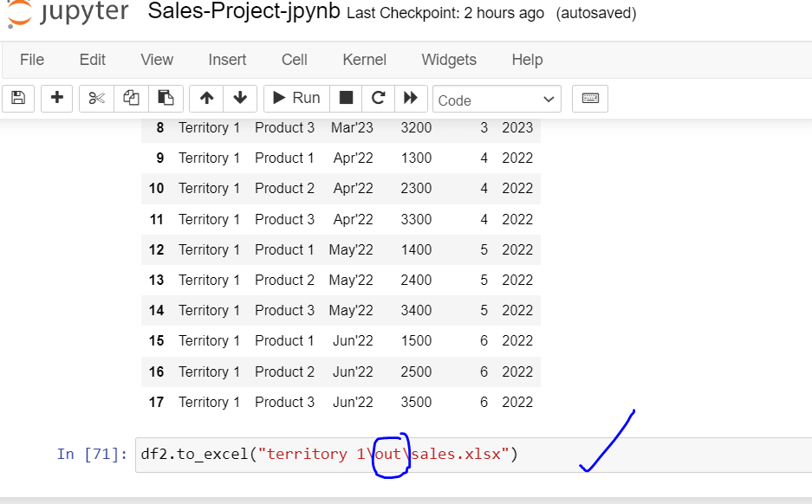Restart the kernel icon
Image resolution: width=812 pixels, height=504 pixels.
(x=378, y=98)
